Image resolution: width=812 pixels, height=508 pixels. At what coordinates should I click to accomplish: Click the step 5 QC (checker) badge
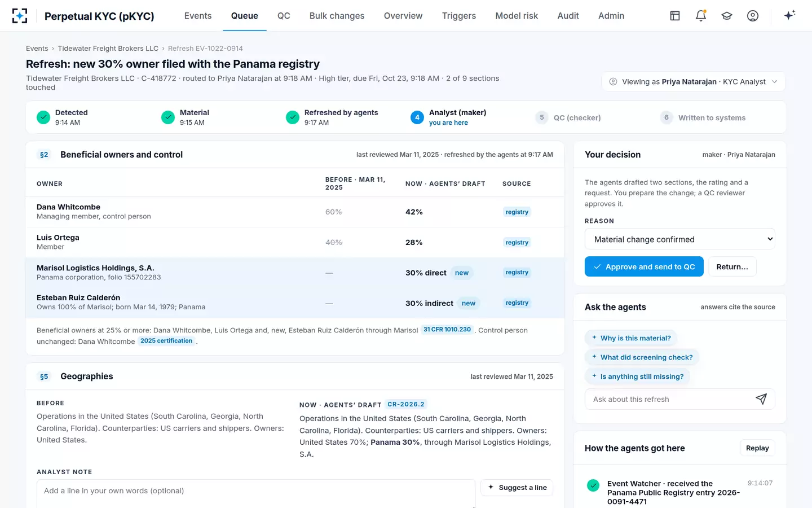(x=542, y=117)
